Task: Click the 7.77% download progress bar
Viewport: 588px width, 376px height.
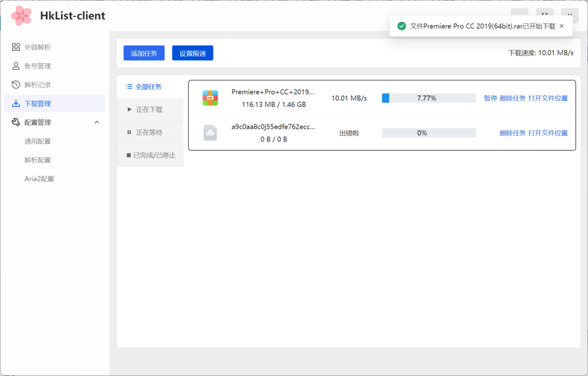Action: pyautogui.click(x=428, y=98)
